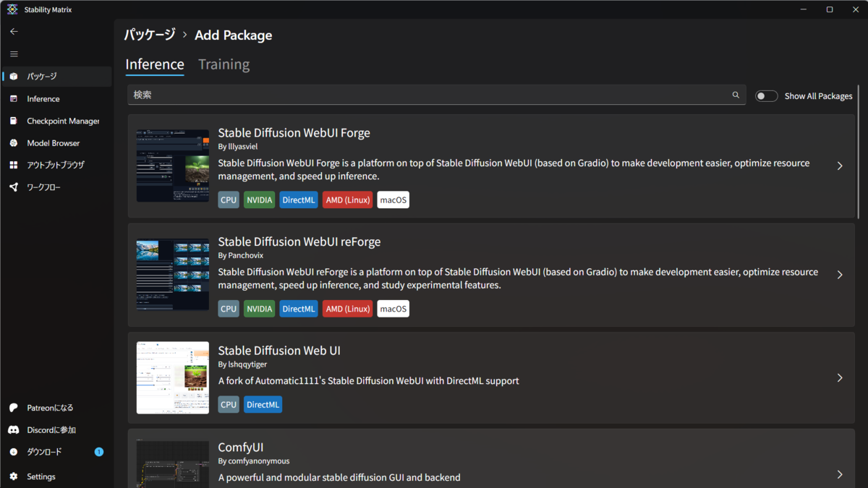Toggle the hamburger menu icon
This screenshot has height=488, width=868.
(x=14, y=54)
